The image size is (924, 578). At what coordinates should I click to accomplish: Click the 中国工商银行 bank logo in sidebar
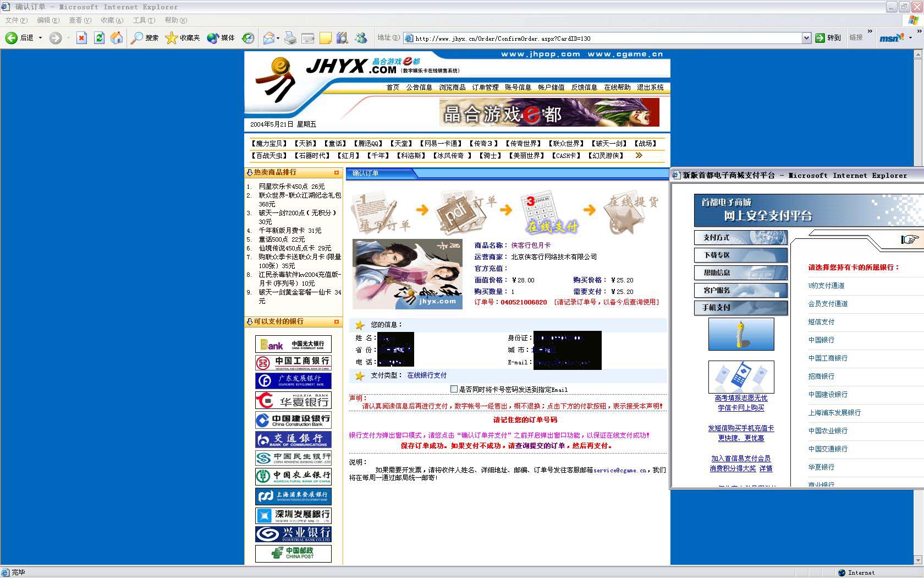(x=293, y=362)
